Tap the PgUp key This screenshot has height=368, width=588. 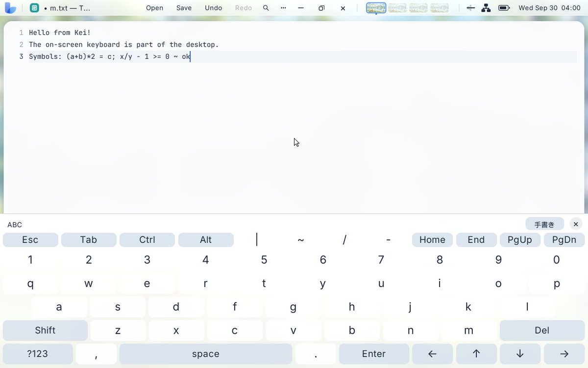point(520,239)
